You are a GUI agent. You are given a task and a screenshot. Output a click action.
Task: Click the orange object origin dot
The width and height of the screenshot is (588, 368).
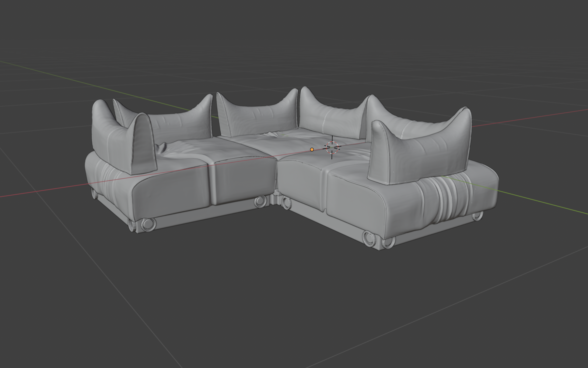tap(312, 150)
